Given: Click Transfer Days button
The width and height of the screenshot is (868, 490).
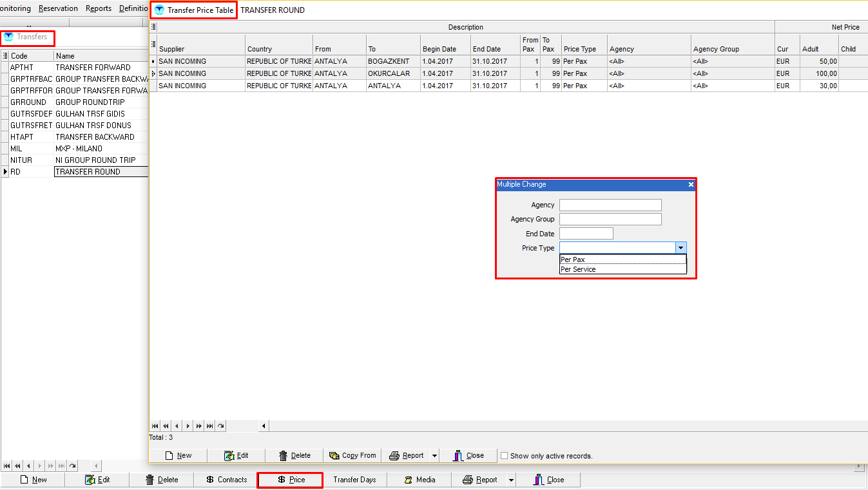Looking at the screenshot, I should tap(354, 480).
